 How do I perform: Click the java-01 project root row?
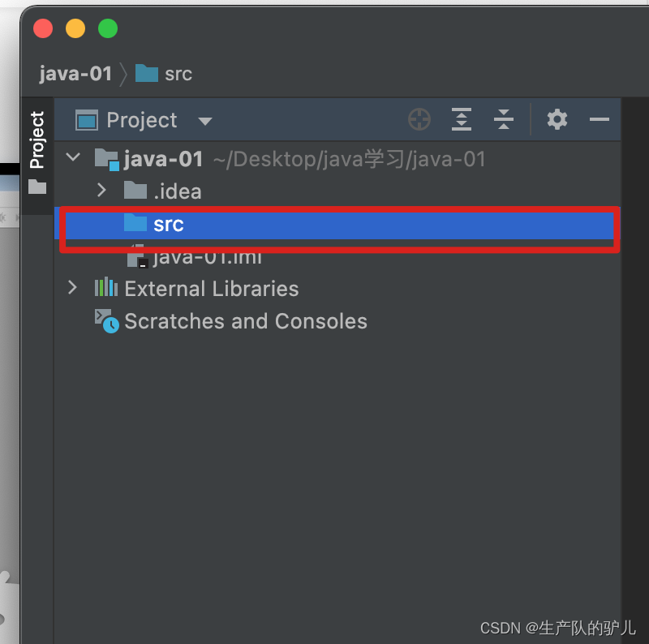pos(337,159)
